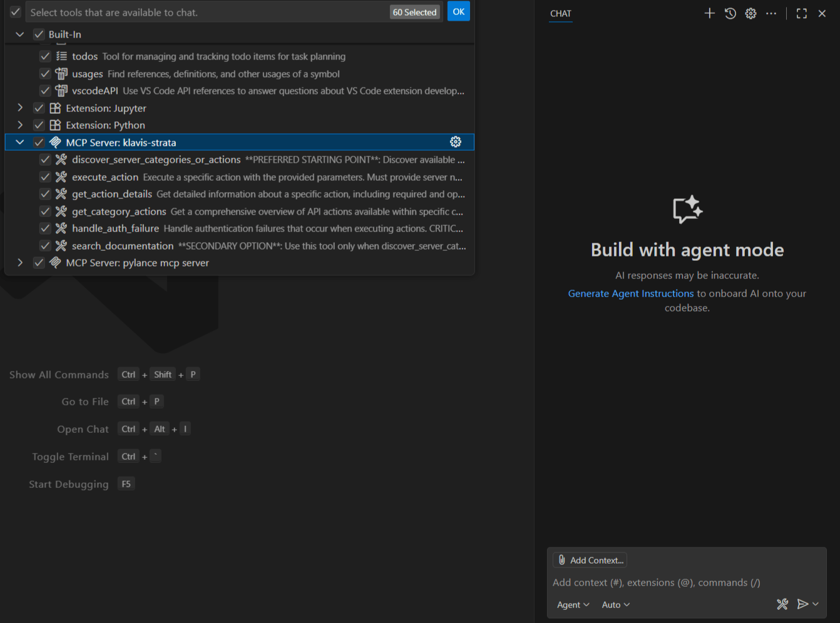Uncheck the vscodeAPI tool checkbox
The image size is (840, 623).
click(x=45, y=91)
